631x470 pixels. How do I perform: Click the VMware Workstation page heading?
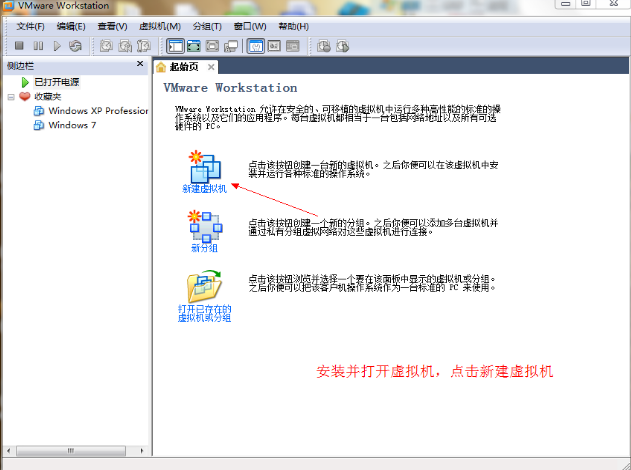click(230, 88)
